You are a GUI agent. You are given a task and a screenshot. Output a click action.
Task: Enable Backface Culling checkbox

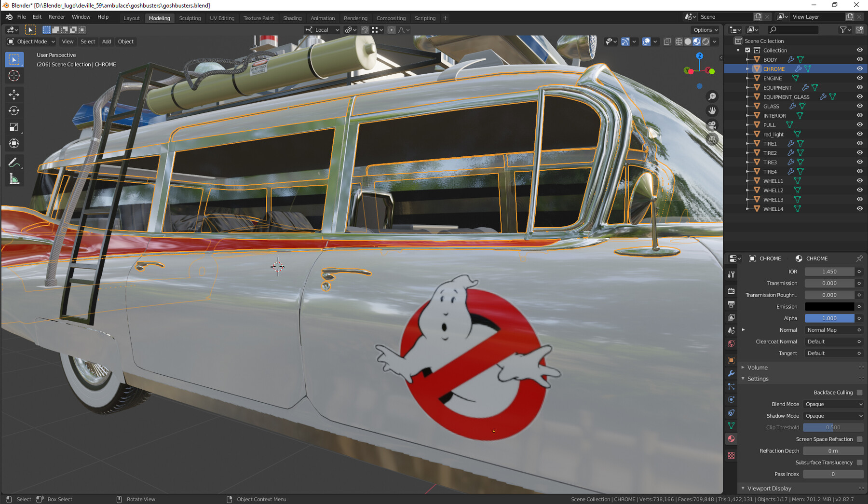pyautogui.click(x=859, y=393)
